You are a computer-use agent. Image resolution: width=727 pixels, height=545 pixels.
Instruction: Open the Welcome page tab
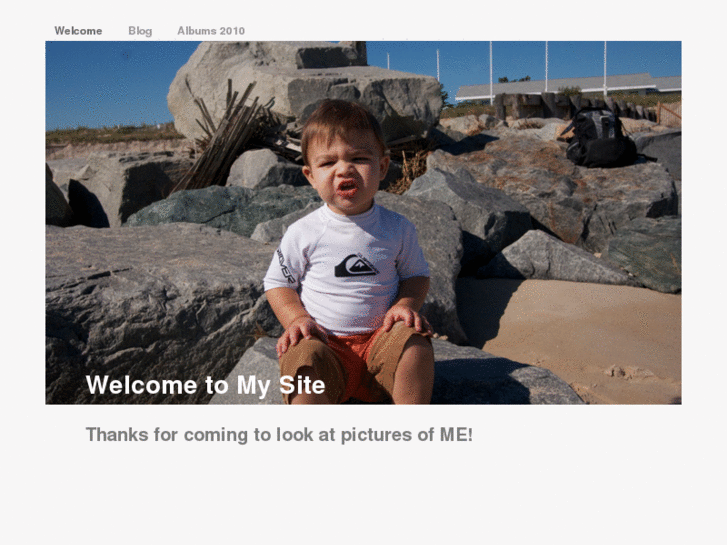point(78,31)
